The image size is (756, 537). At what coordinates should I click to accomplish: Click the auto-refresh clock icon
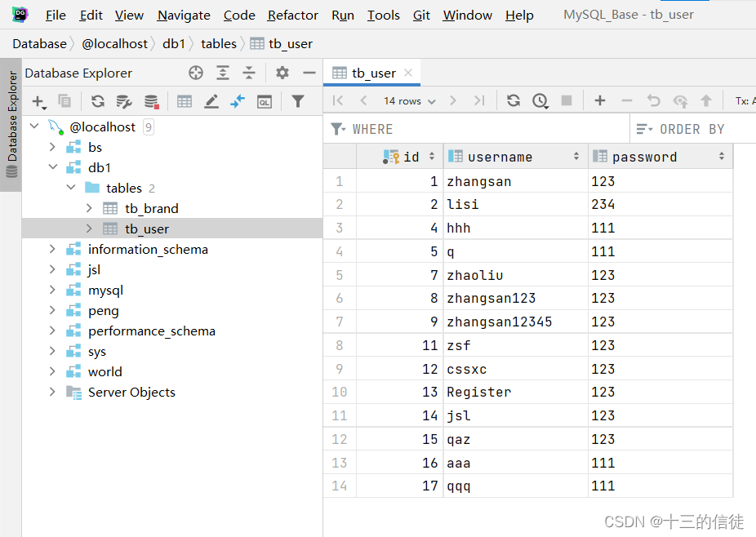tap(540, 100)
